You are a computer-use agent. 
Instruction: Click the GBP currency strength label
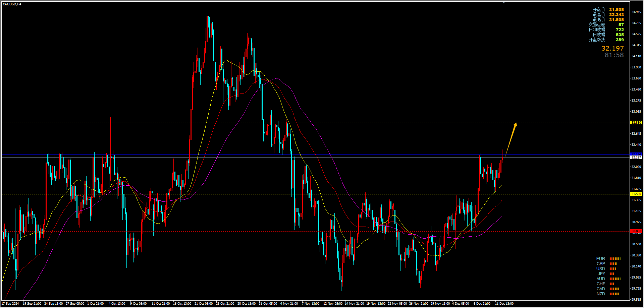click(x=601, y=264)
